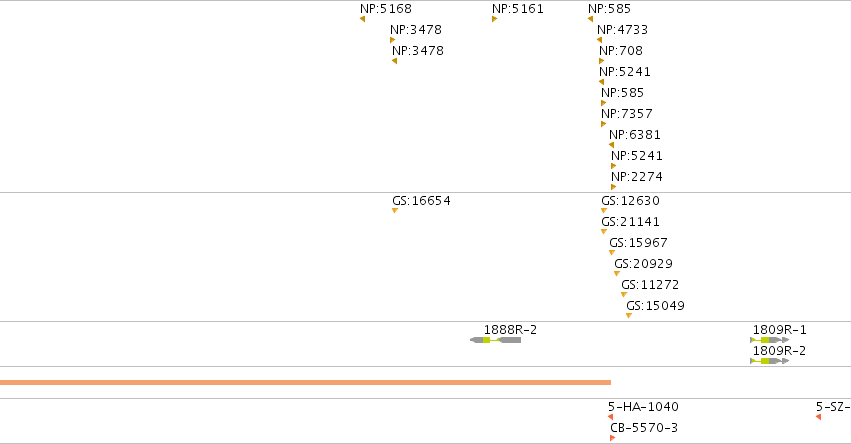851x444 pixels.
Task: Select the right-pointing NP:5241 marker arrow
Action: 613,166
